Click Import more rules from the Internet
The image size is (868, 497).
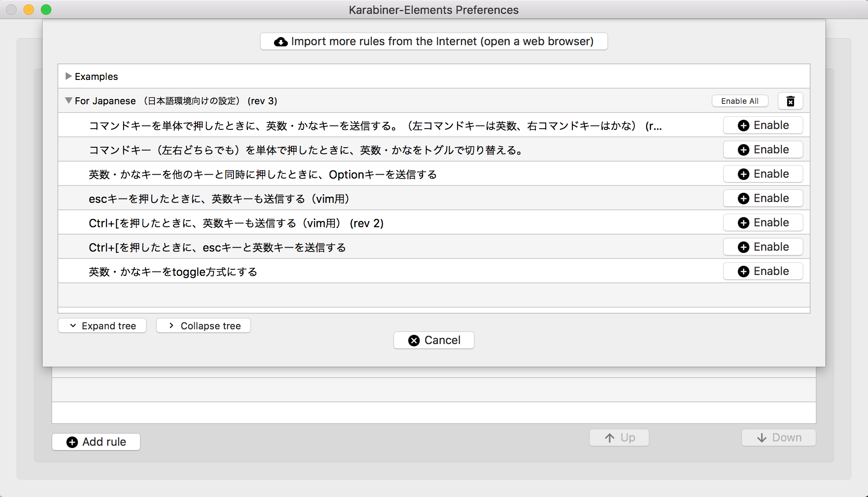tap(434, 41)
